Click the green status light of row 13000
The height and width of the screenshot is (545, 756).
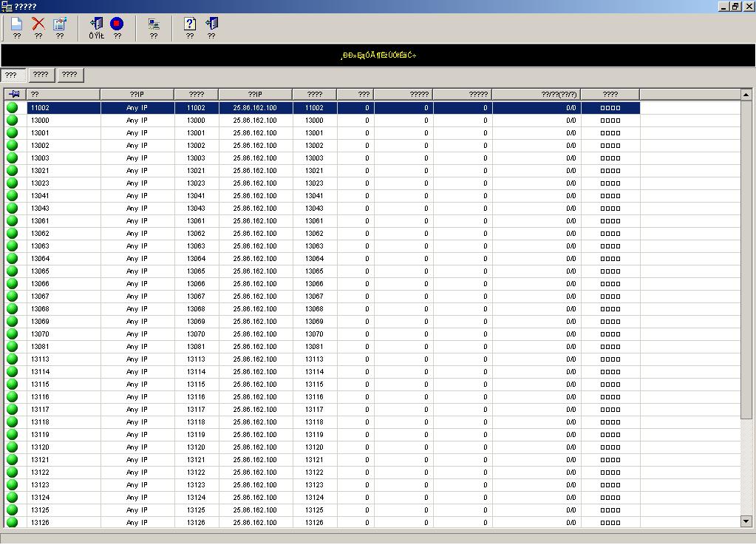click(12, 120)
